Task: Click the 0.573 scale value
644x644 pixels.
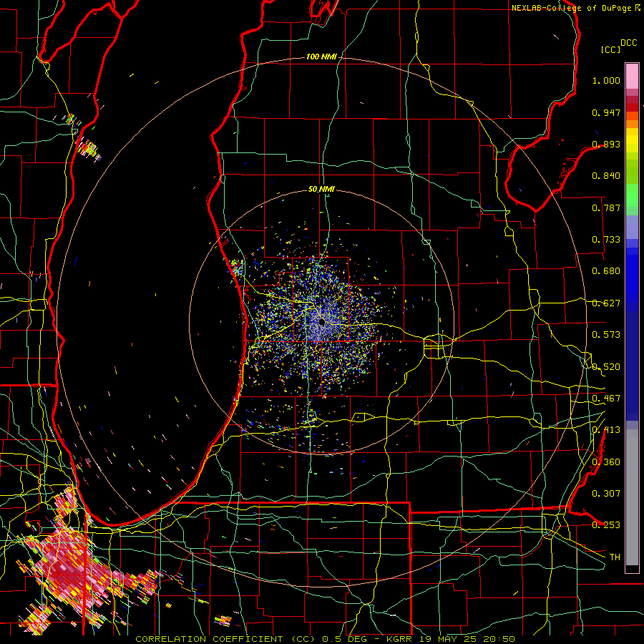Action: [x=606, y=335]
